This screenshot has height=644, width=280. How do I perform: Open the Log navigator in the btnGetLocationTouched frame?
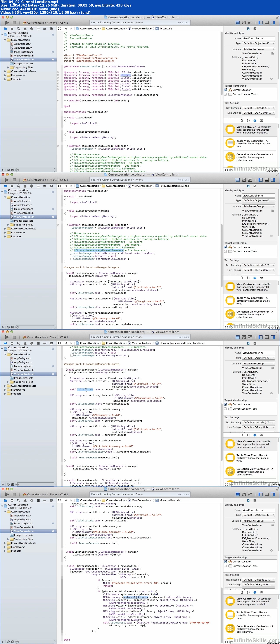(x=51, y=186)
